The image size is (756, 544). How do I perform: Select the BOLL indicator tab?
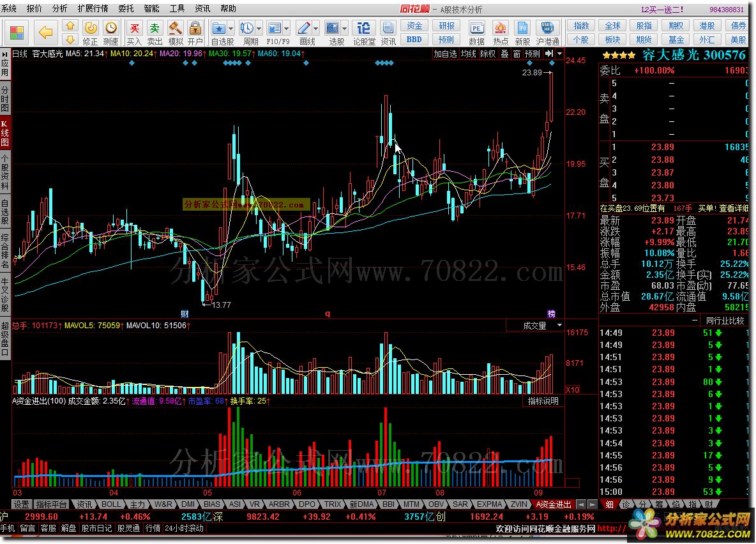pos(111,504)
